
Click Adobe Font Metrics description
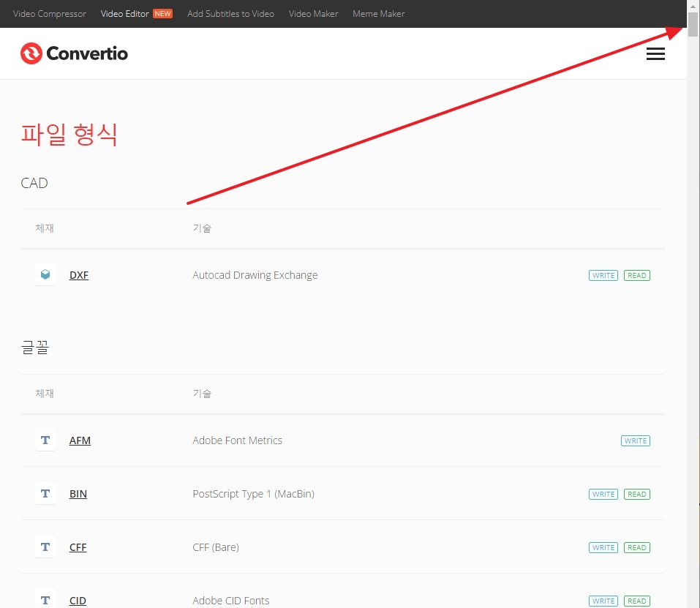[237, 440]
